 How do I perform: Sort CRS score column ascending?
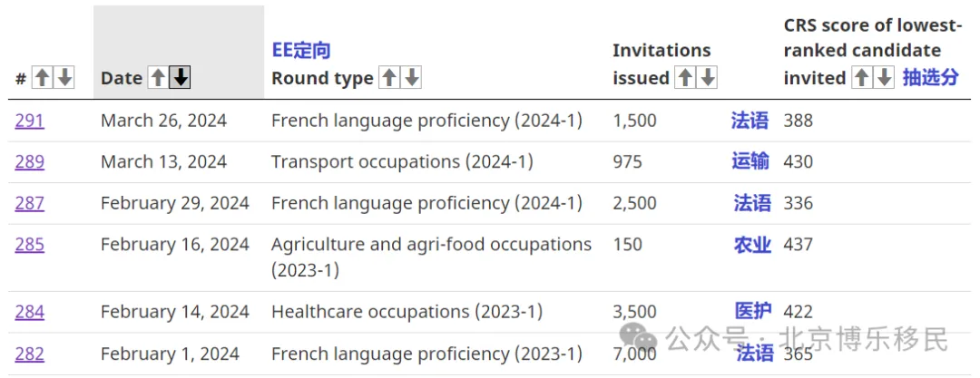click(x=861, y=78)
